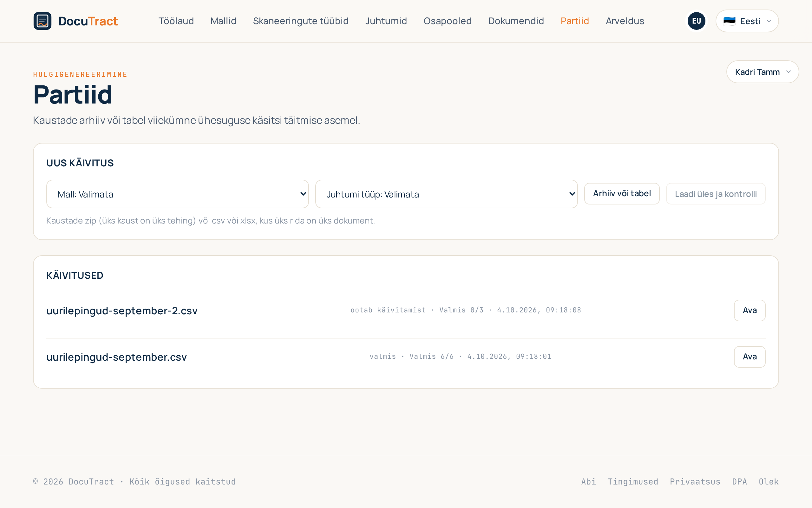812x508 pixels.
Task: Open the Mall: Valimata dropdown
Action: [178, 194]
